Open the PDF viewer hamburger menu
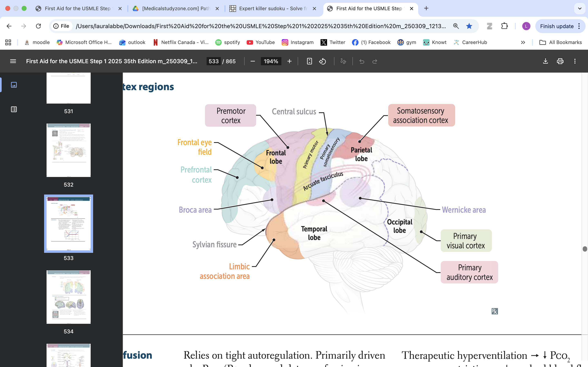The height and width of the screenshot is (367, 588). pyautogui.click(x=13, y=61)
